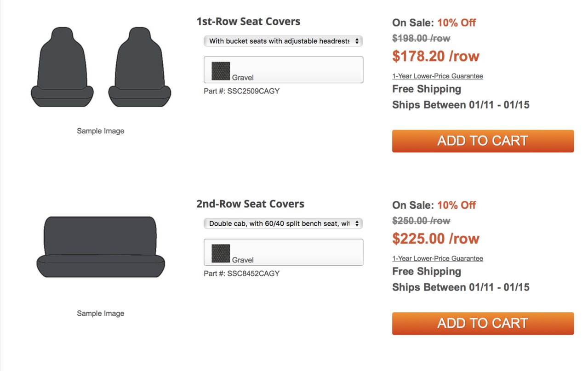588x371 pixels.
Task: Click the left bucket seat sample image
Action: click(62, 67)
